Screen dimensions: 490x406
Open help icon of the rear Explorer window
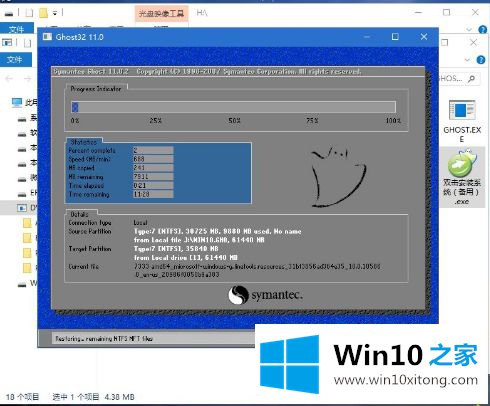(482, 30)
